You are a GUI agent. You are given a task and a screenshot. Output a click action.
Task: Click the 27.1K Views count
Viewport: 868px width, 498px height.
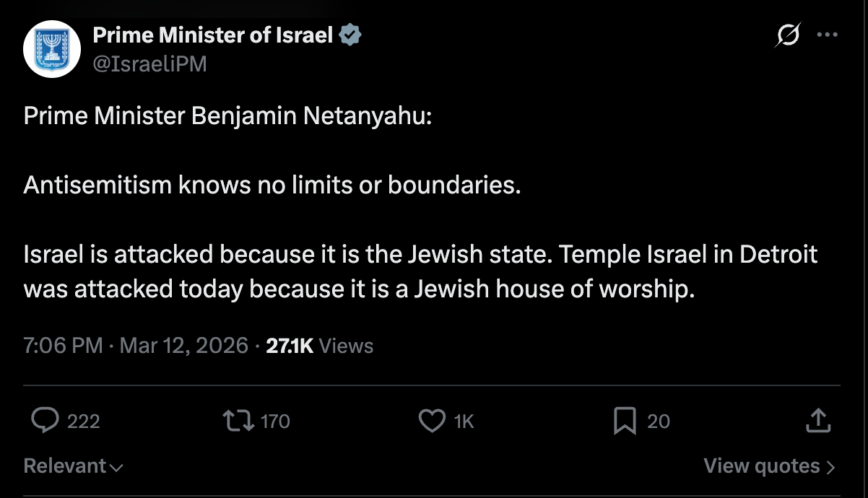point(319,346)
